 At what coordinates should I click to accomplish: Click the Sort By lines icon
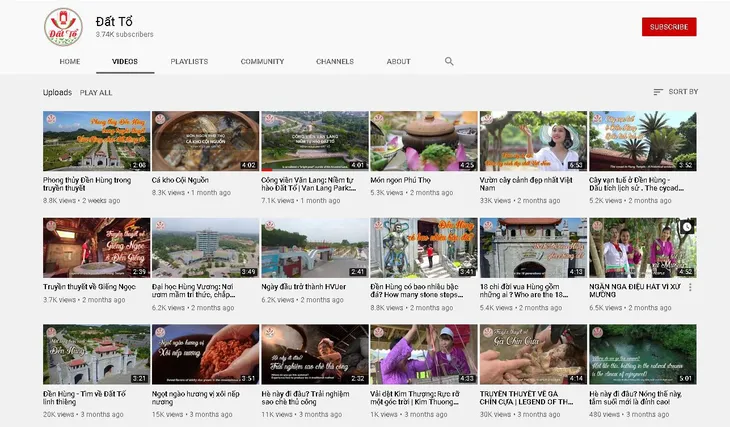(x=658, y=92)
